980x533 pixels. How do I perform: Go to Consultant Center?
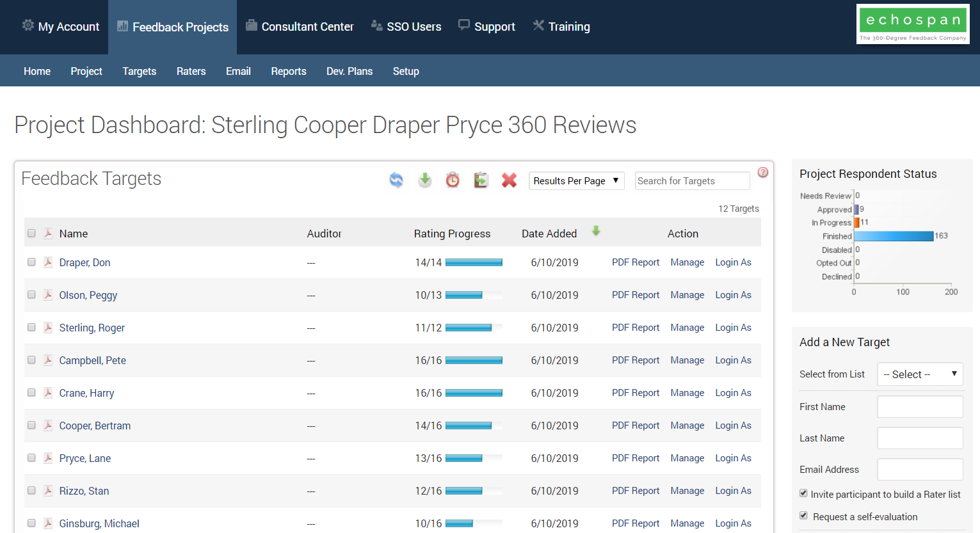pos(300,26)
